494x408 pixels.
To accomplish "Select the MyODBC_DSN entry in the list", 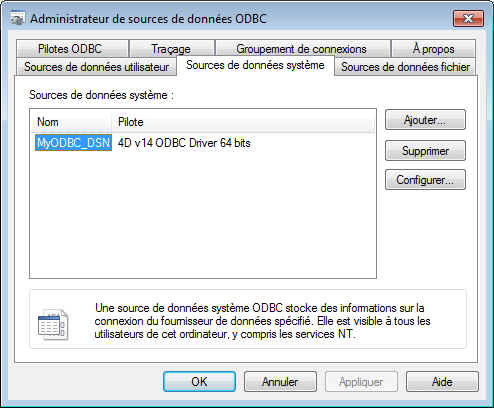I will tap(73, 143).
